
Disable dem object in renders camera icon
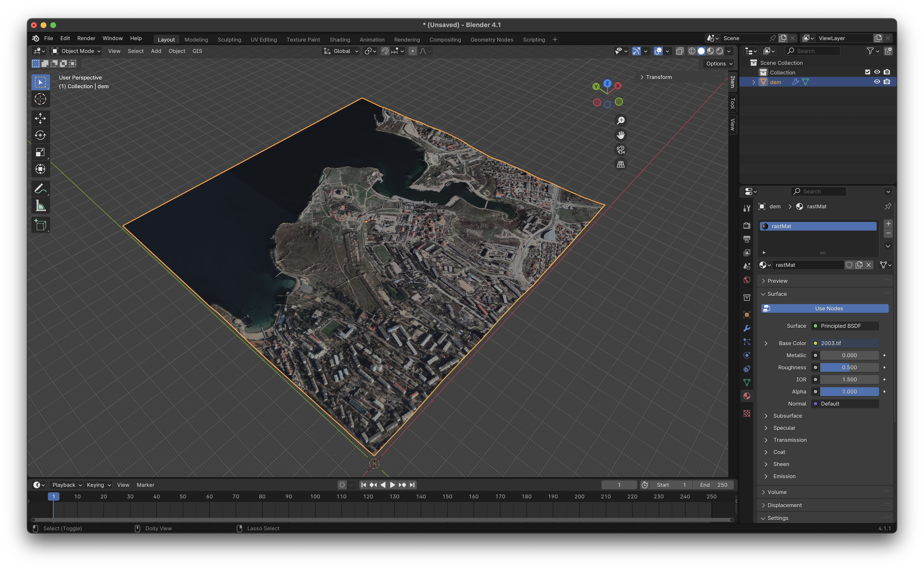[x=887, y=82]
